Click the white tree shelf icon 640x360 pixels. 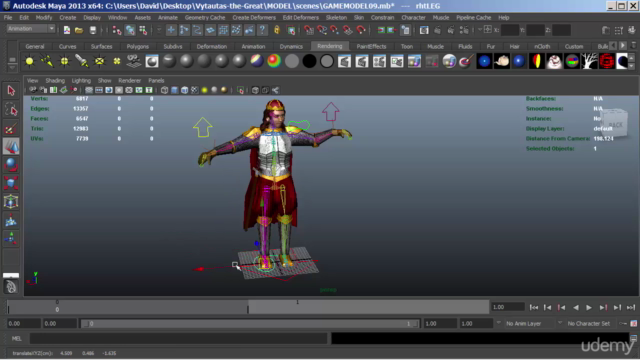tap(589, 61)
